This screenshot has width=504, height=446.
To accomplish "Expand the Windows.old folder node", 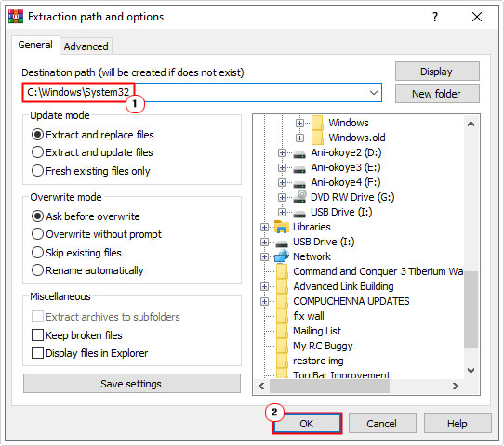I will coord(299,138).
